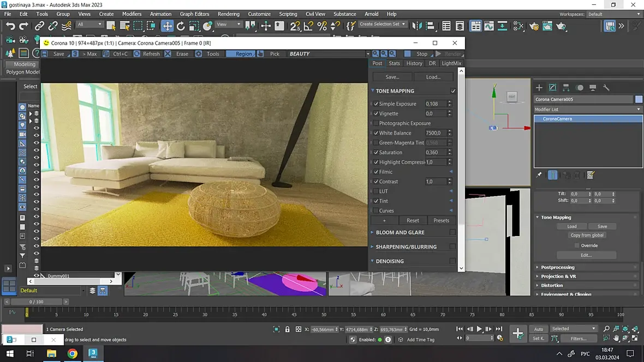
Task: Enable the Override checkbox in Tone Mapping
Action: pyautogui.click(x=577, y=245)
